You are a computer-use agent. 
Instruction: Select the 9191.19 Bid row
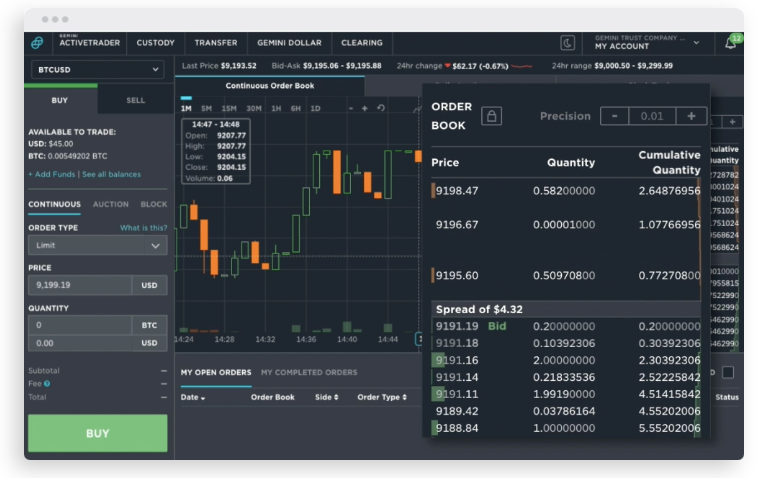(566, 326)
